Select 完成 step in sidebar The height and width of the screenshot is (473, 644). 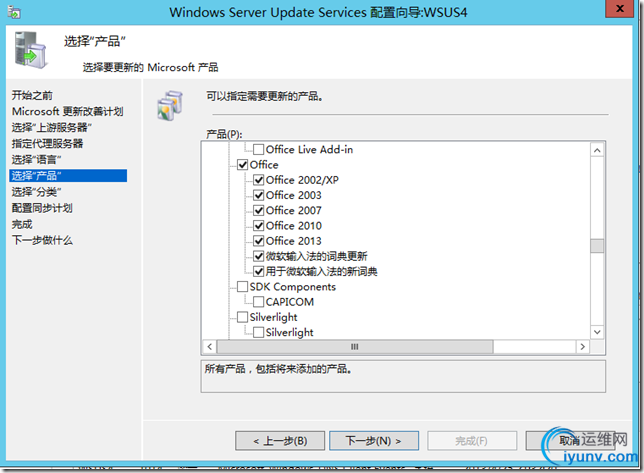point(22,224)
